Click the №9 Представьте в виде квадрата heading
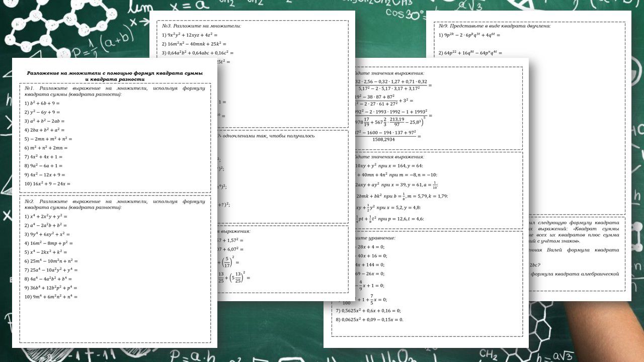 495,26
